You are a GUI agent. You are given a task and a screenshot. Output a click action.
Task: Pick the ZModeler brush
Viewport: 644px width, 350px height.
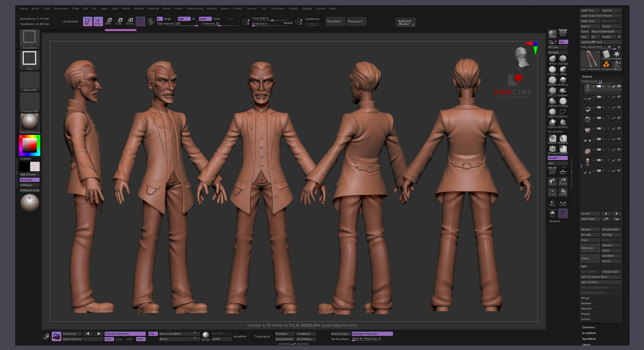click(552, 150)
